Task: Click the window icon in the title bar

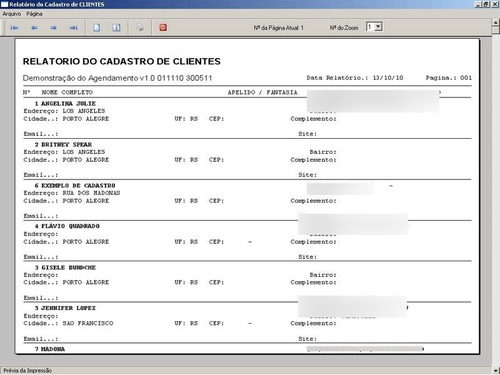Action: [x=4, y=4]
